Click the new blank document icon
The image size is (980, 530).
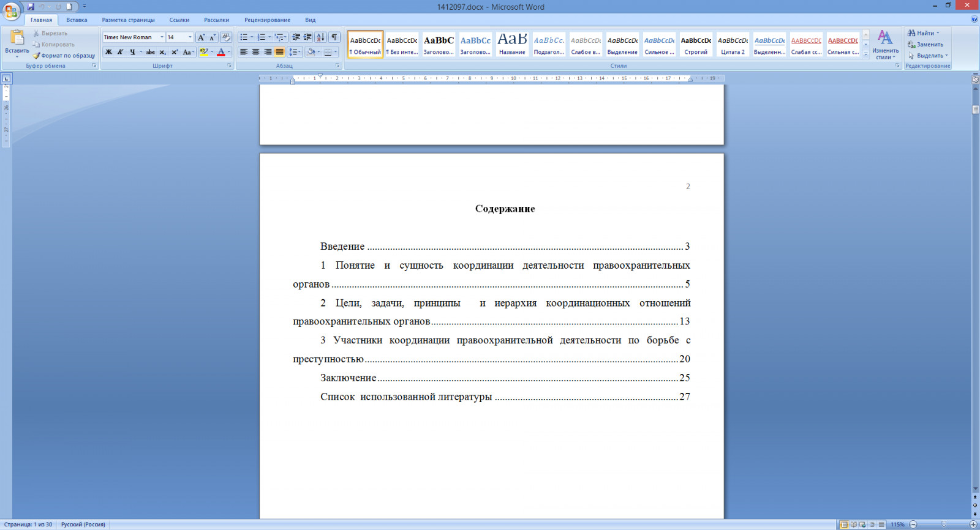click(69, 7)
